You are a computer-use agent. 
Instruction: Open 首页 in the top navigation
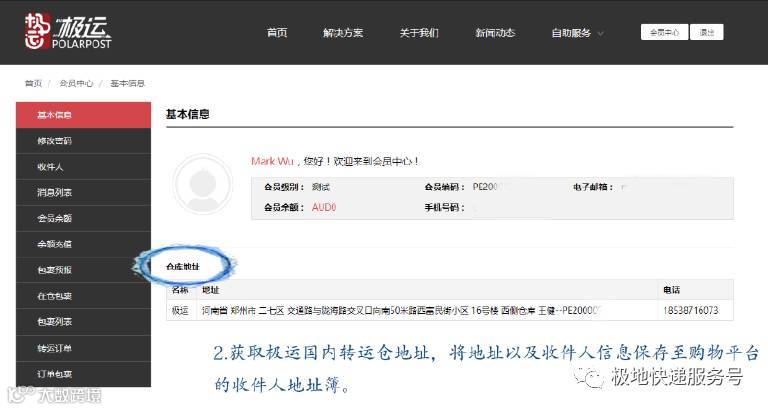coord(277,33)
